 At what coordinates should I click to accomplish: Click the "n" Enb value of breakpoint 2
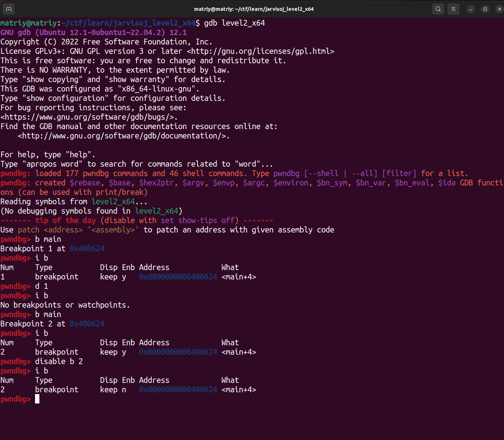[124, 390]
